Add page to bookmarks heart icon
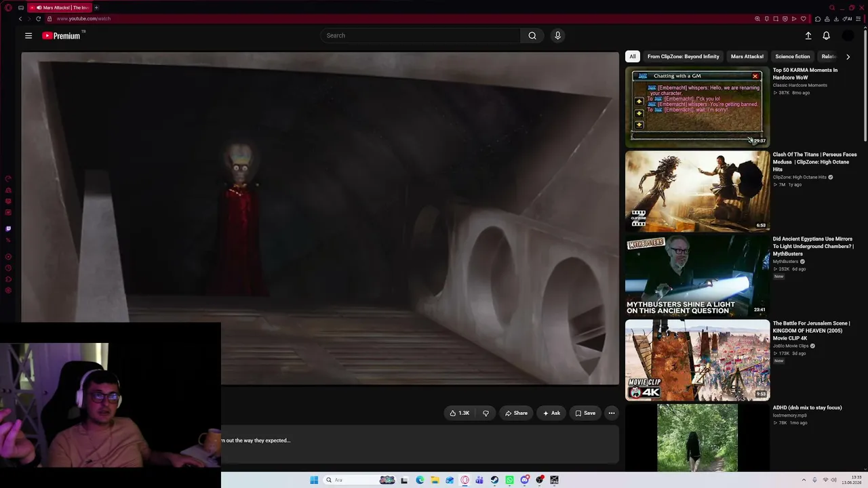 coord(804,19)
